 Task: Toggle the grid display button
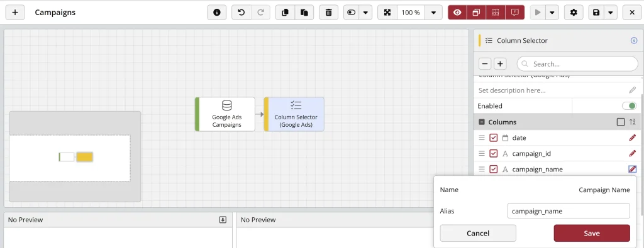click(x=496, y=13)
